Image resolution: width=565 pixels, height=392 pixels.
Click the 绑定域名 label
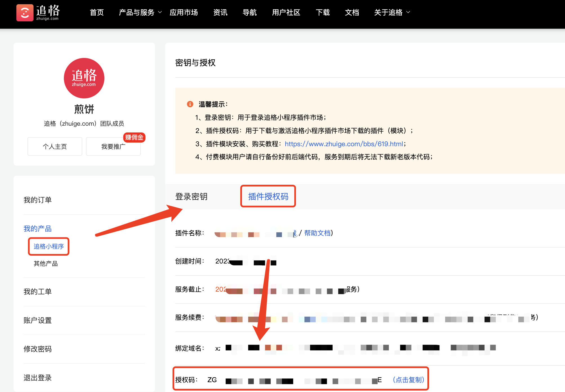coord(190,348)
